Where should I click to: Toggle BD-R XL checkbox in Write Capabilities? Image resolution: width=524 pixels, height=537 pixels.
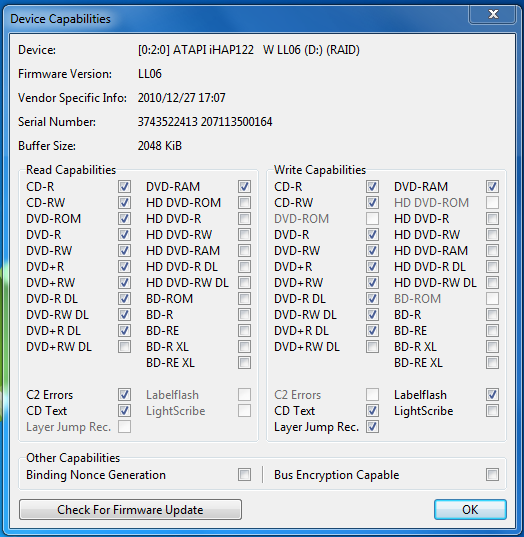click(x=492, y=347)
